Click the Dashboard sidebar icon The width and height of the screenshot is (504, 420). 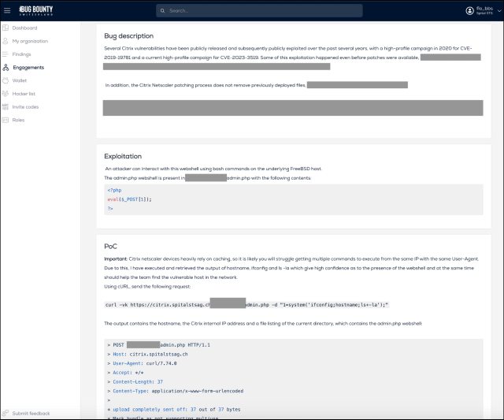[x=6, y=28]
